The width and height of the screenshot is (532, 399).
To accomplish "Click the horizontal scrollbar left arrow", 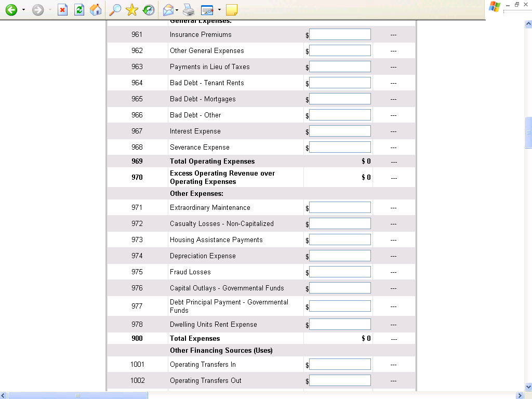I will (4, 395).
